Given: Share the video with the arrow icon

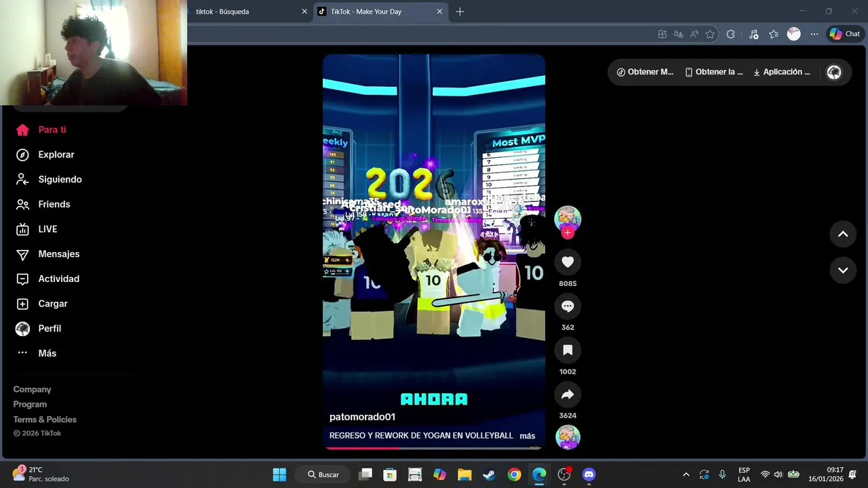Looking at the screenshot, I should [568, 394].
